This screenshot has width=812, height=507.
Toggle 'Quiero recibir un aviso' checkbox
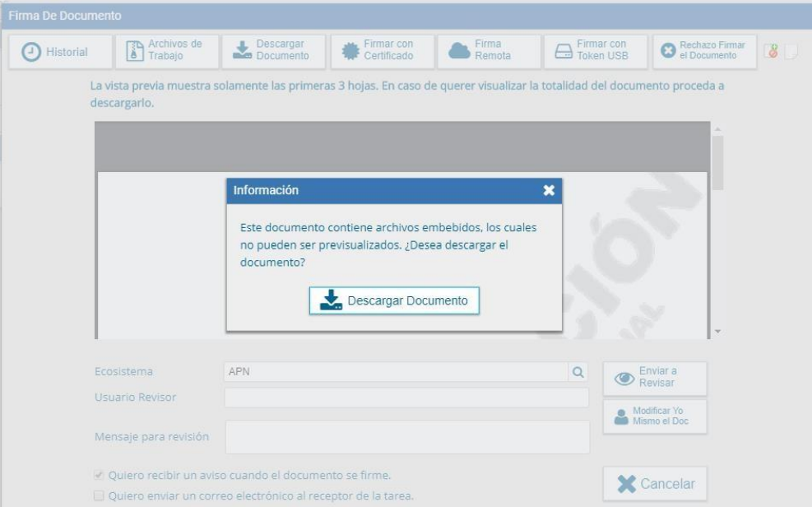[99, 476]
